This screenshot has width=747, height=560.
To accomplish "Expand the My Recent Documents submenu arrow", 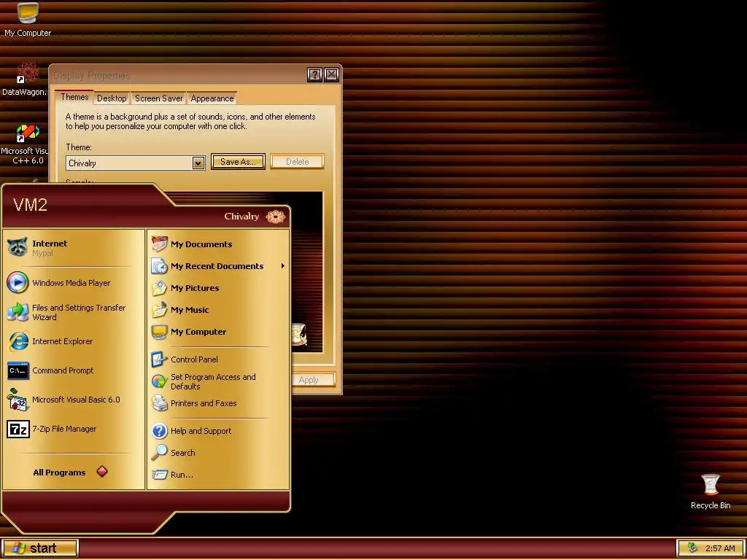I will click(x=283, y=265).
